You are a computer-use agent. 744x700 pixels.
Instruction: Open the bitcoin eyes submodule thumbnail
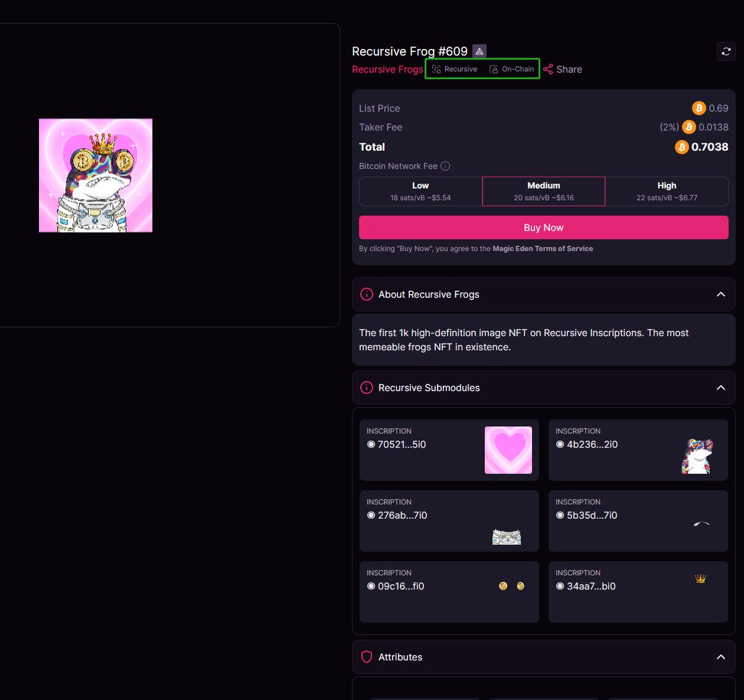(511, 586)
